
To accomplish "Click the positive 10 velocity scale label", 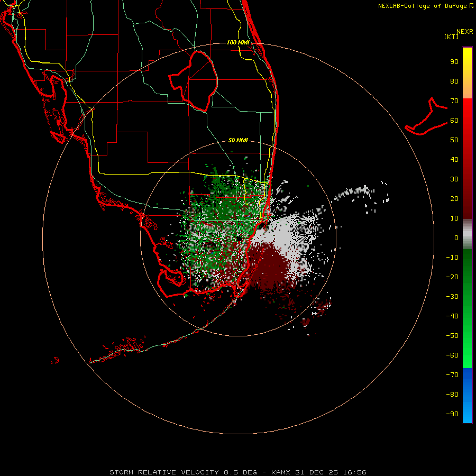I will pos(454,218).
